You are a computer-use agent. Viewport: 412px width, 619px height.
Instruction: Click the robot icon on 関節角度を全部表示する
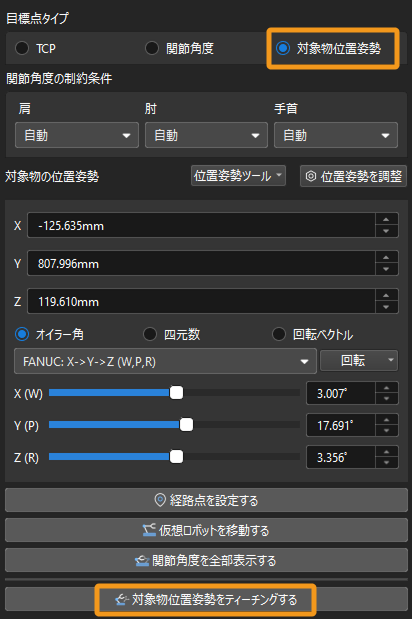pos(142,560)
